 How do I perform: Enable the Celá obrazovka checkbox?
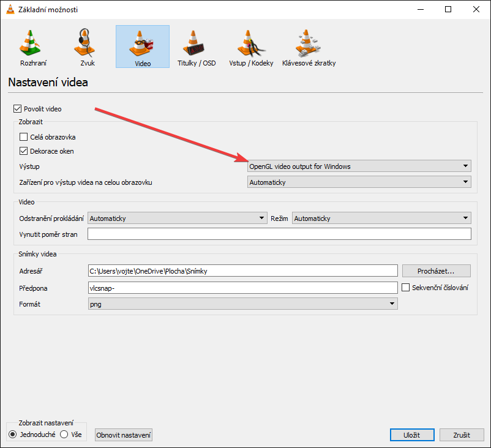coord(24,137)
